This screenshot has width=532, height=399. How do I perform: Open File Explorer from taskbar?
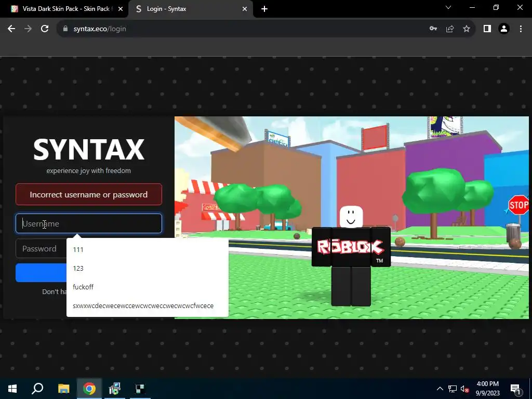coord(63,389)
